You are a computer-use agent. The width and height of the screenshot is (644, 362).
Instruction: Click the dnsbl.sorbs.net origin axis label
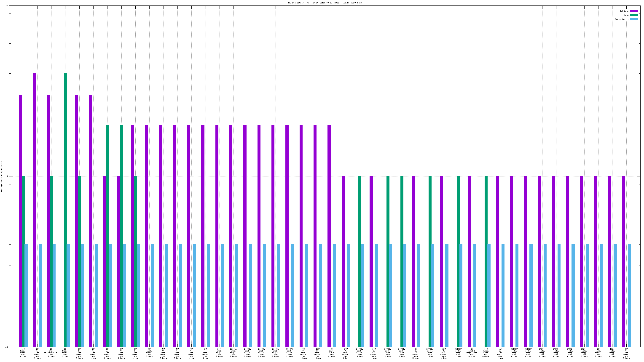486,352
